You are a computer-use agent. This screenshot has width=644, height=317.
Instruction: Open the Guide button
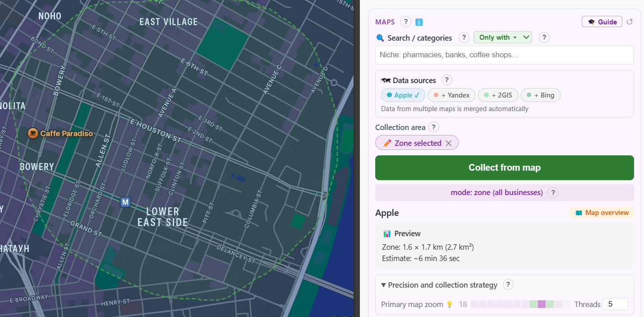click(602, 22)
